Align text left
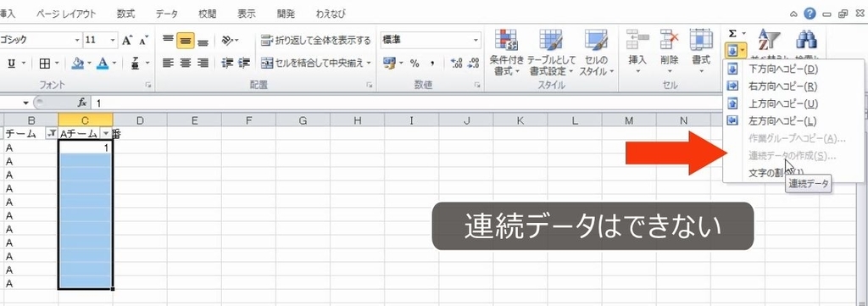This screenshot has width=868, height=306. (169, 64)
